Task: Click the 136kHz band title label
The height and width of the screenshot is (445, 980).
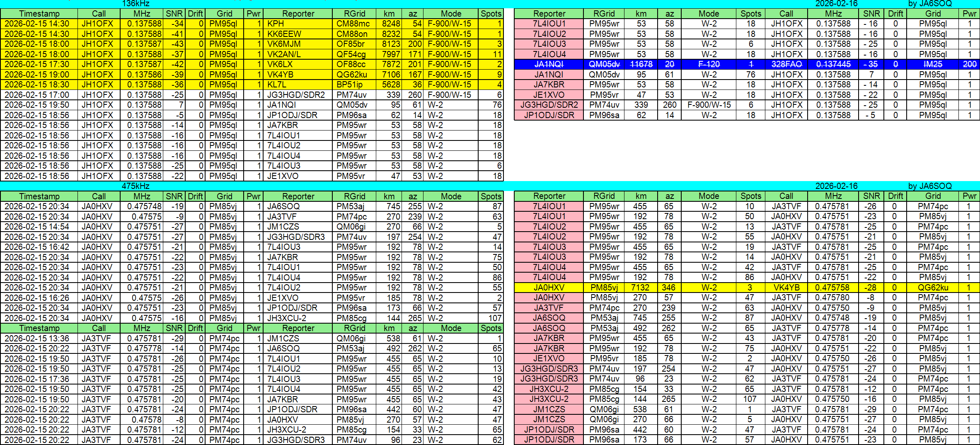Action: [136, 4]
